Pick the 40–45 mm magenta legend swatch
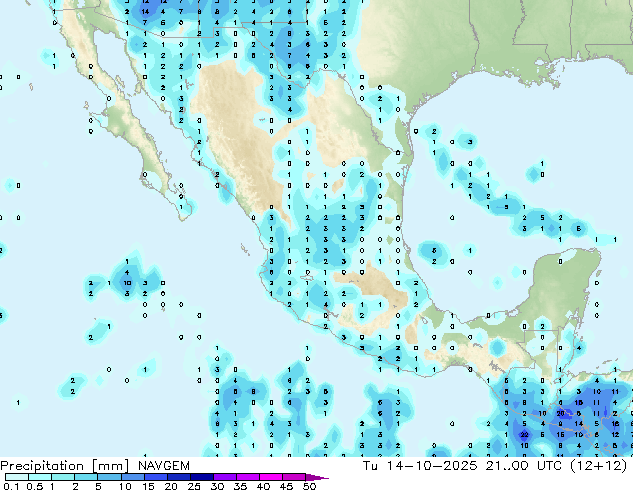The image size is (634, 490). coord(271,477)
